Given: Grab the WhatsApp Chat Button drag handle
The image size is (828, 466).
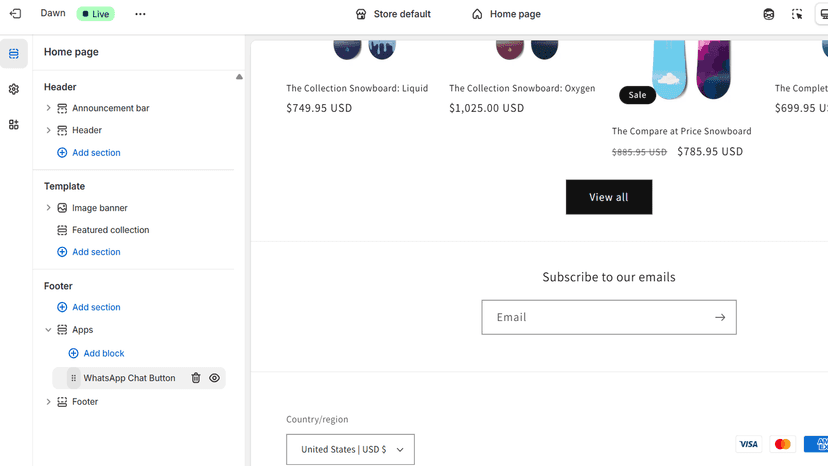Looking at the screenshot, I should tap(73, 378).
